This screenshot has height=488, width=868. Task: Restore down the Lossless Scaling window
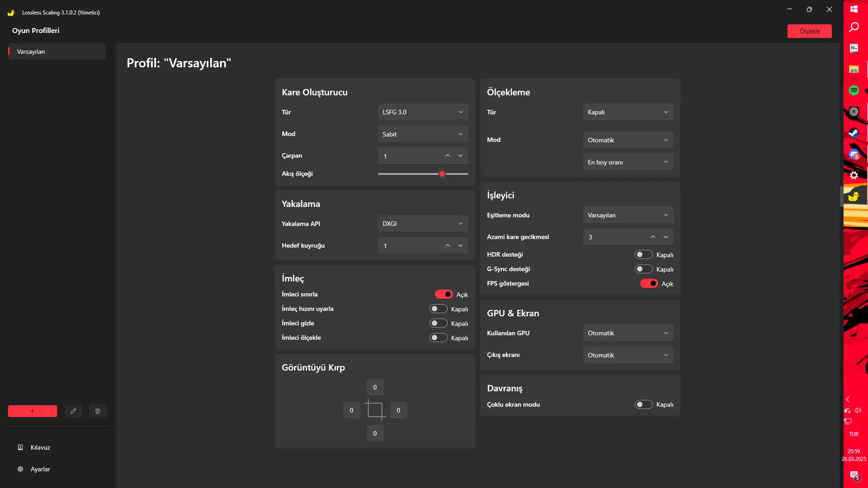tap(809, 9)
